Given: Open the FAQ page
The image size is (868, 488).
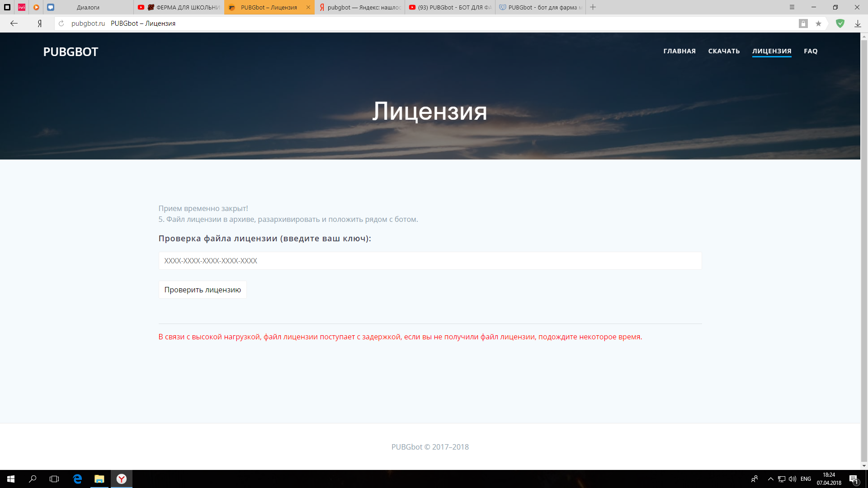Looking at the screenshot, I should (811, 51).
